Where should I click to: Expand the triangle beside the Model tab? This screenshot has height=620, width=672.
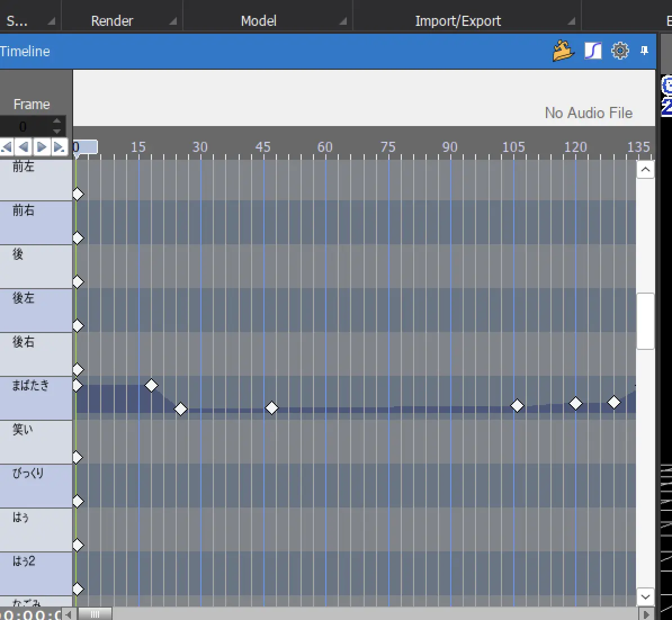(x=342, y=21)
